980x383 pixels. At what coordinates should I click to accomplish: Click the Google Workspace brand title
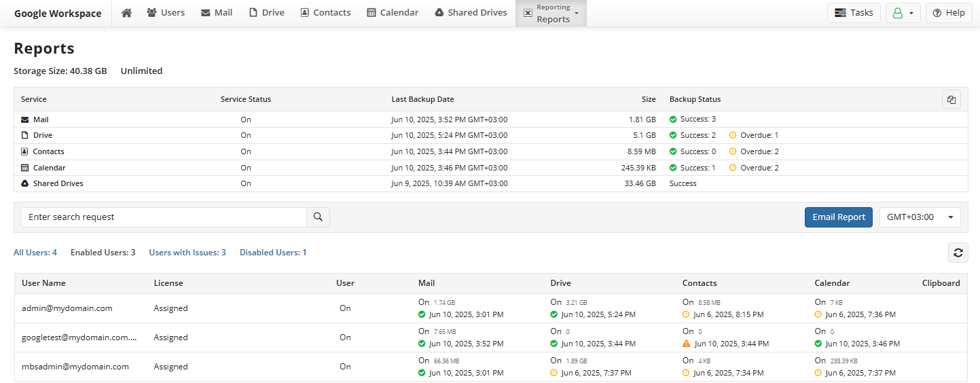click(58, 14)
